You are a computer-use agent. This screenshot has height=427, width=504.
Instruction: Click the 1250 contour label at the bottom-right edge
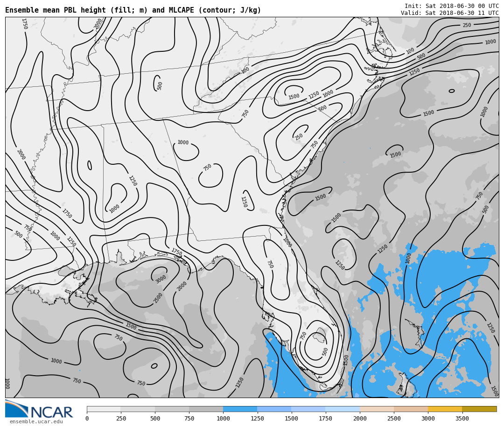pos(490,327)
